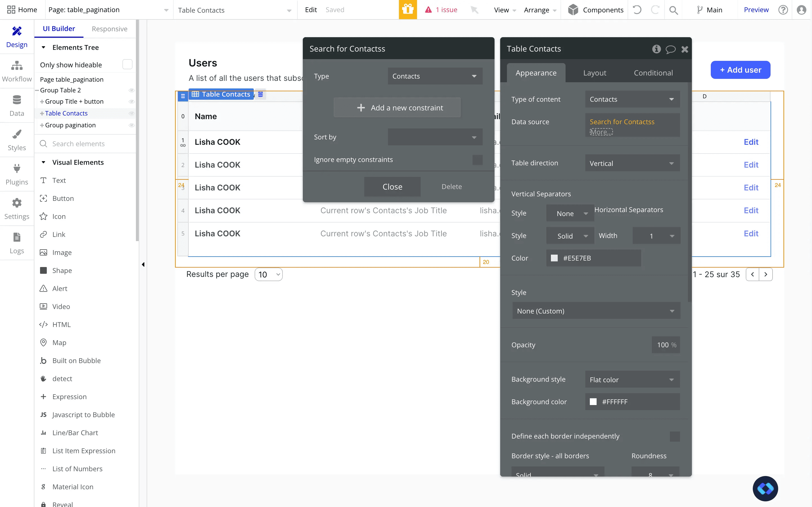Open the Background color swatch

[593, 402]
